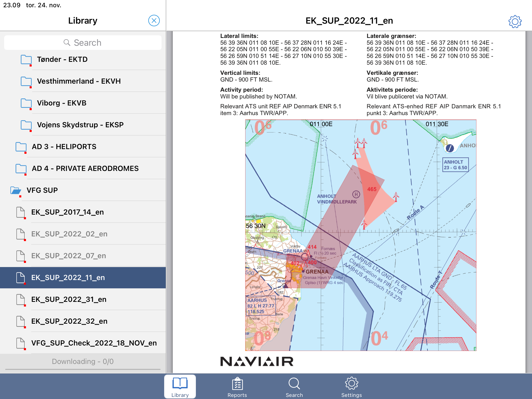Click the file icon of EK_SUP_2022_07_en
The width and height of the screenshot is (532, 399).
[x=21, y=256]
